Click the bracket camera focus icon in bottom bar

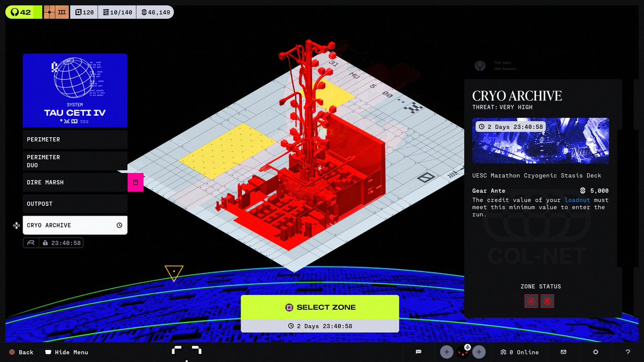tap(186, 351)
